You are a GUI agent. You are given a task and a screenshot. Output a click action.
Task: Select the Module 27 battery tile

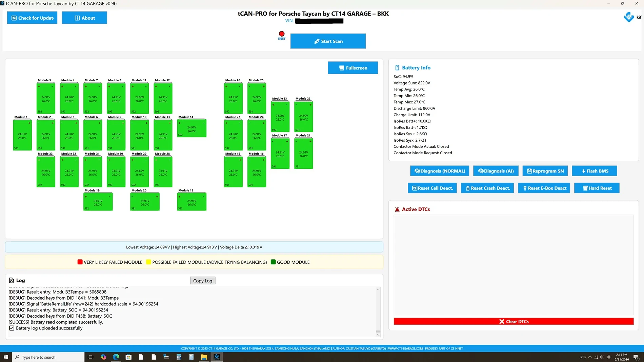point(233,135)
